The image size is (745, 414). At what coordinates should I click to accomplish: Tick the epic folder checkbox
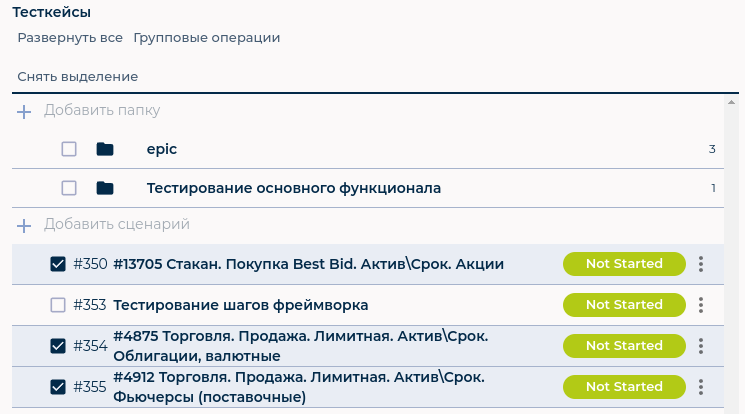coord(69,149)
